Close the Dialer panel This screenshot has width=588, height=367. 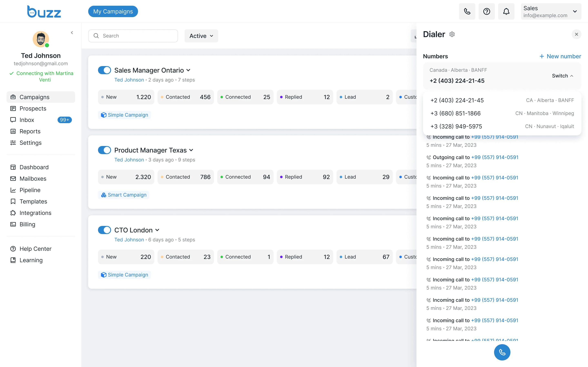pos(576,34)
